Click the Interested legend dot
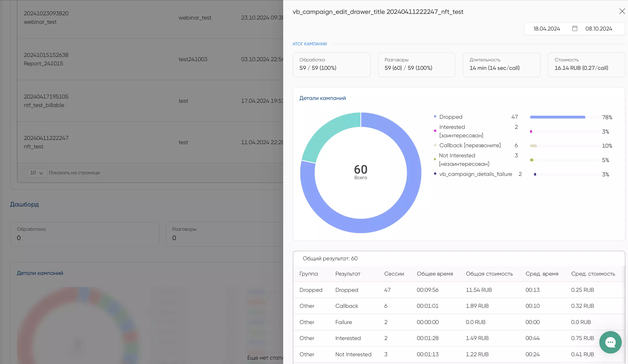Viewport: 628px width, 364px height. click(x=435, y=131)
